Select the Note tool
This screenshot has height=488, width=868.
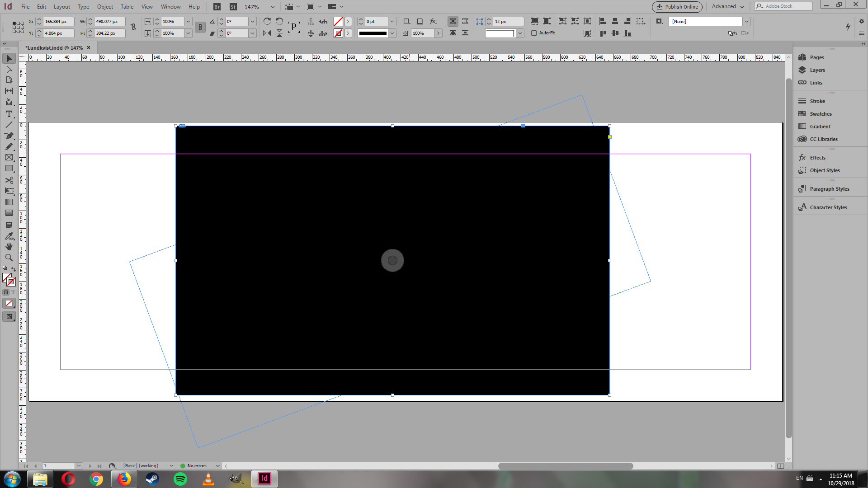9,225
